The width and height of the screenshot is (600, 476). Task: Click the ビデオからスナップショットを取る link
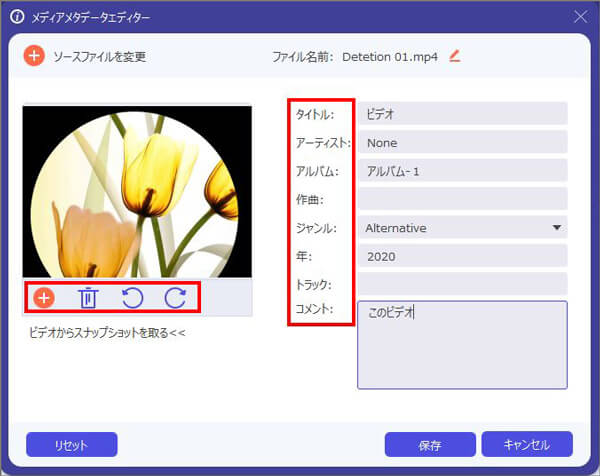108,333
